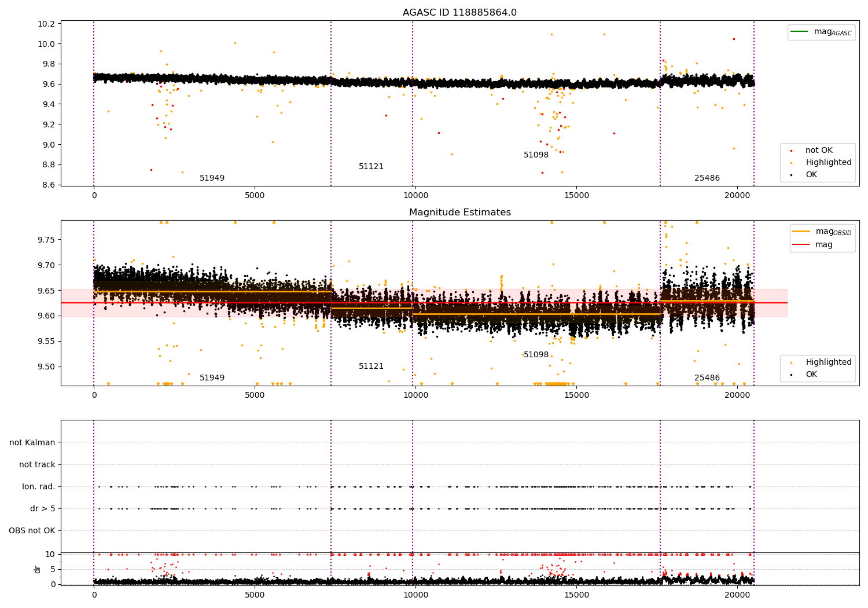The image size is (868, 608).
Task: Click the rotated "dr" y-axis label
Action: coord(38,569)
